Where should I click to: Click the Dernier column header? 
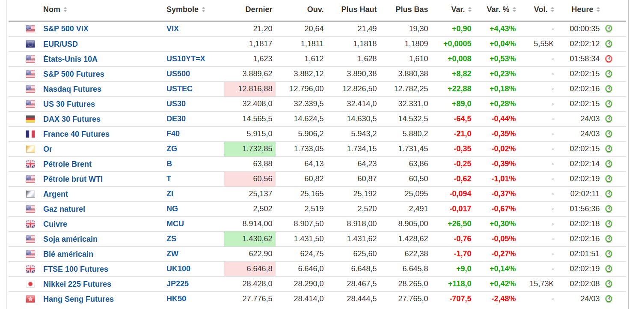pos(258,9)
